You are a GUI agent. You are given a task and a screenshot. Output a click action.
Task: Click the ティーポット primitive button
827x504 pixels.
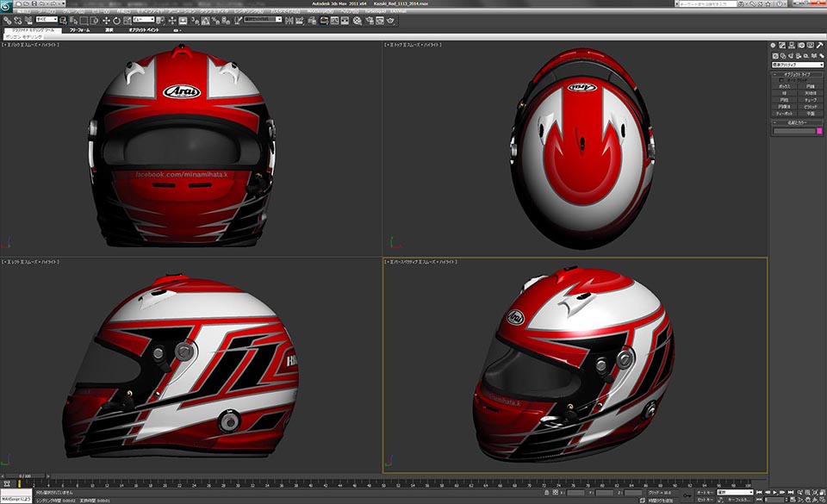(784, 114)
